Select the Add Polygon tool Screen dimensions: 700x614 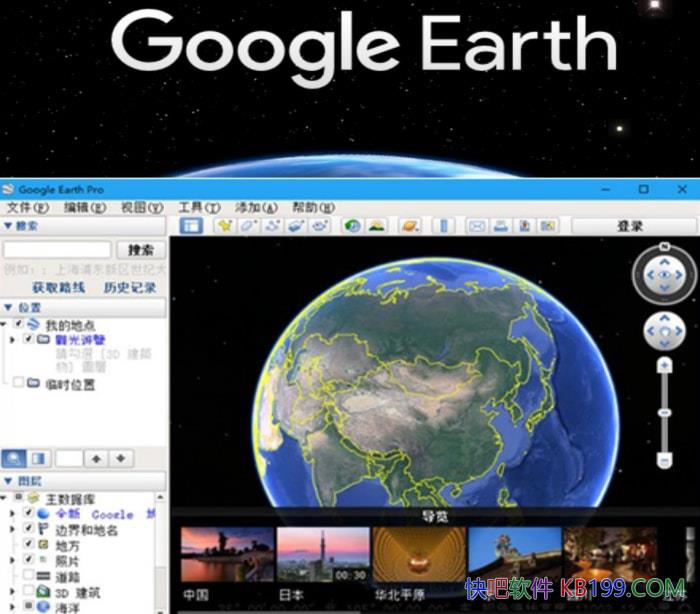click(249, 226)
